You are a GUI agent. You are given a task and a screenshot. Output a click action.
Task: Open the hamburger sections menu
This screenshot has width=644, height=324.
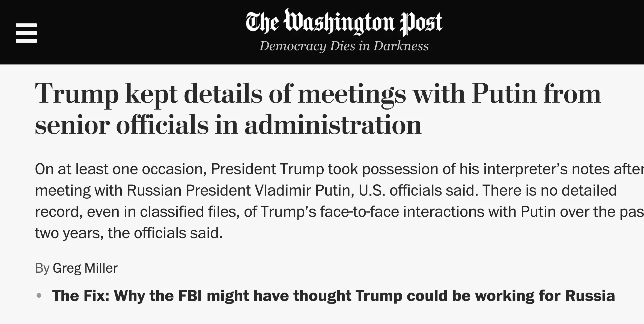[x=26, y=33]
